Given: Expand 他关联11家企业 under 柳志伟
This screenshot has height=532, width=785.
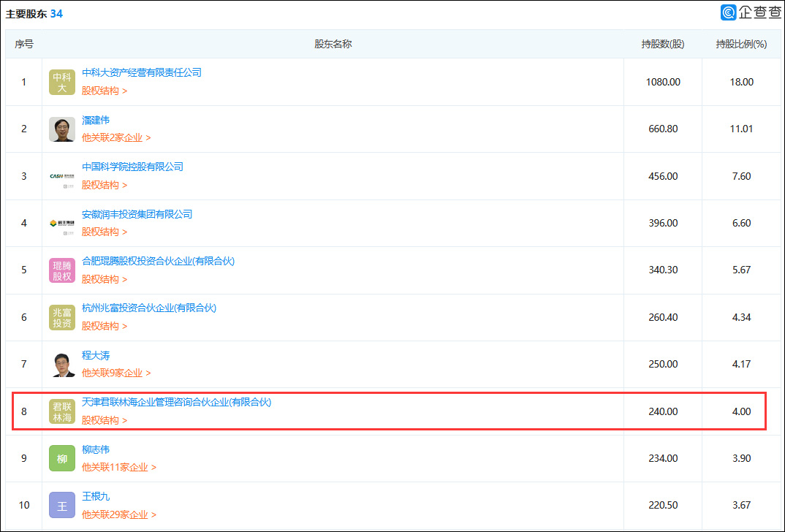Looking at the screenshot, I should [119, 467].
